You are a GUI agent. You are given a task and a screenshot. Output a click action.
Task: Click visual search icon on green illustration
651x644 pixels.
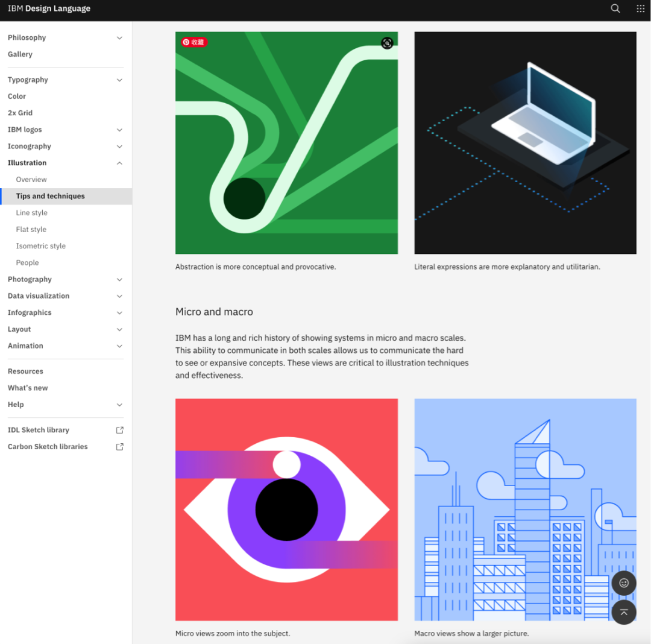(x=387, y=43)
